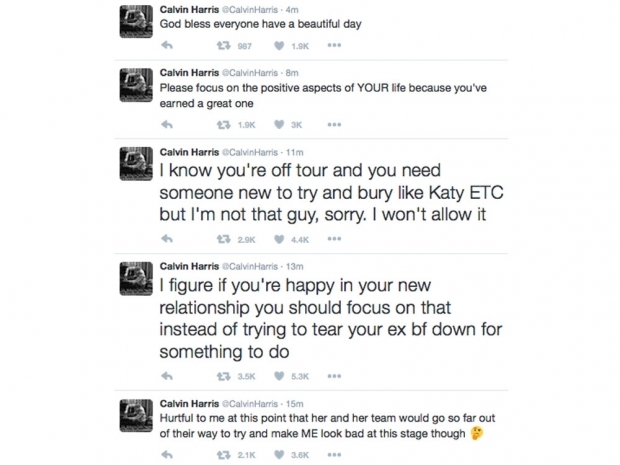Reply to the "I know you're off tour" tweet

pyautogui.click(x=167, y=239)
